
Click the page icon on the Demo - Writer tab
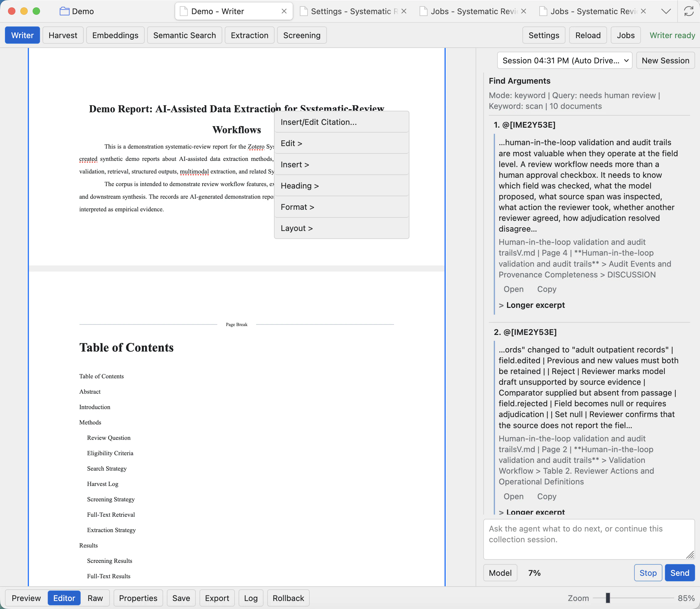(184, 11)
